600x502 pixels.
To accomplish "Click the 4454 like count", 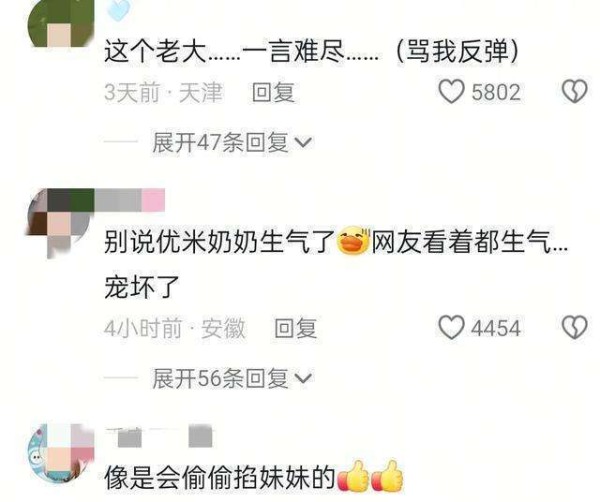I will point(496,328).
